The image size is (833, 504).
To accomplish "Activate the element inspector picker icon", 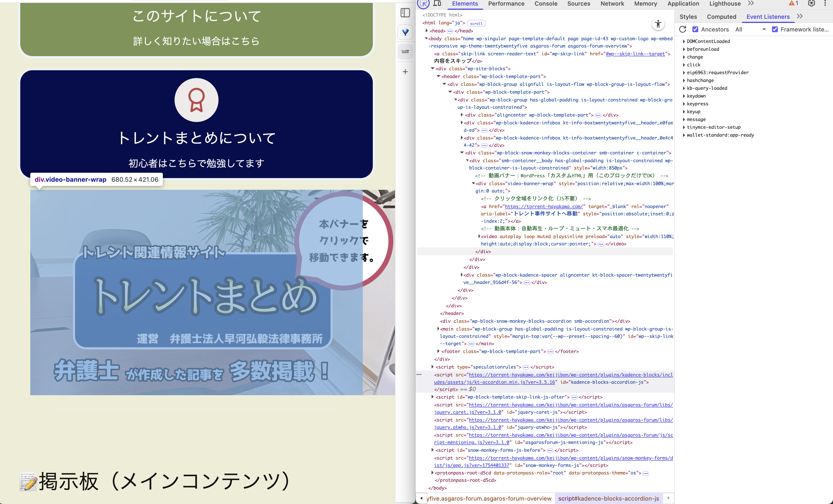I will (x=423, y=4).
